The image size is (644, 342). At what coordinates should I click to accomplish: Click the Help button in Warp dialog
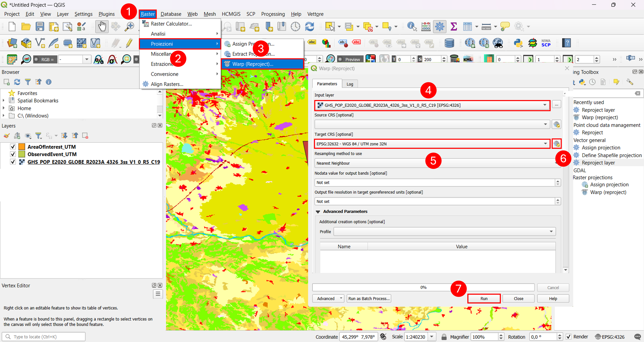(x=553, y=298)
